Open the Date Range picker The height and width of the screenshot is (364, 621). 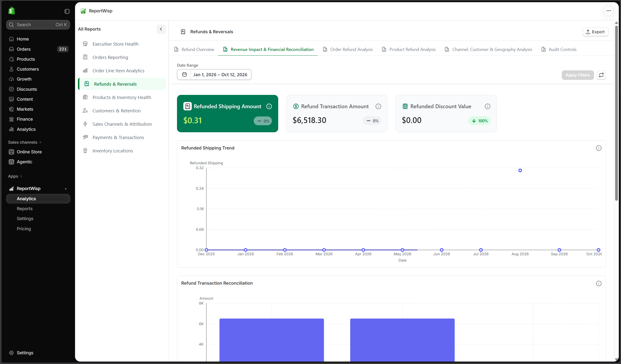[214, 75]
